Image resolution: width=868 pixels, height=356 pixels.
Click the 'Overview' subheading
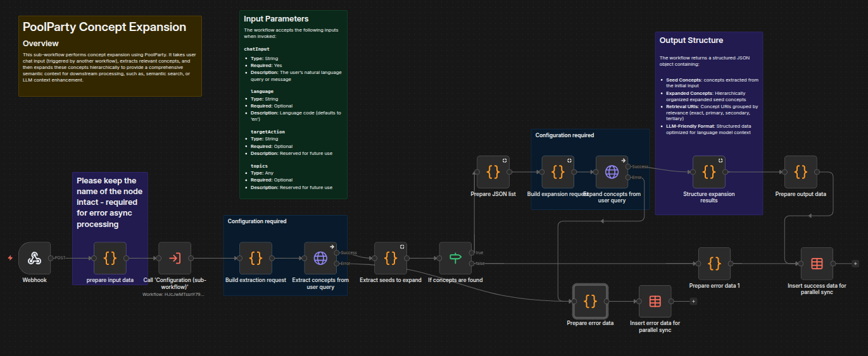[x=41, y=44]
